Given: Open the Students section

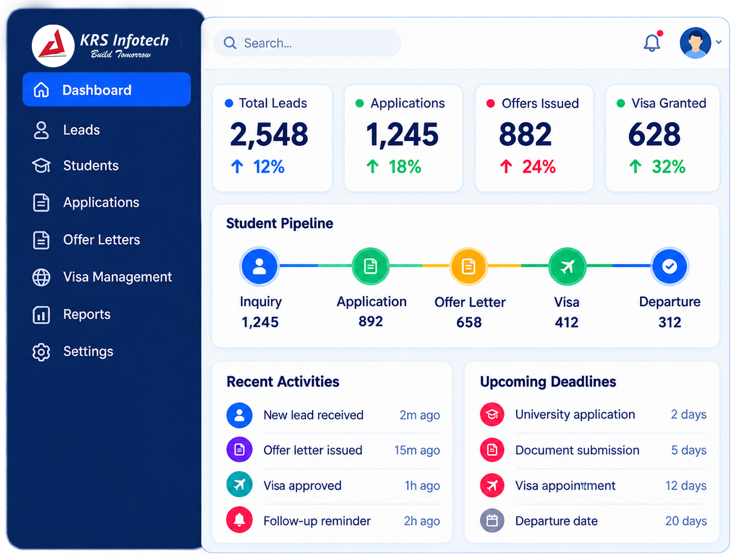Looking at the screenshot, I should [75, 165].
